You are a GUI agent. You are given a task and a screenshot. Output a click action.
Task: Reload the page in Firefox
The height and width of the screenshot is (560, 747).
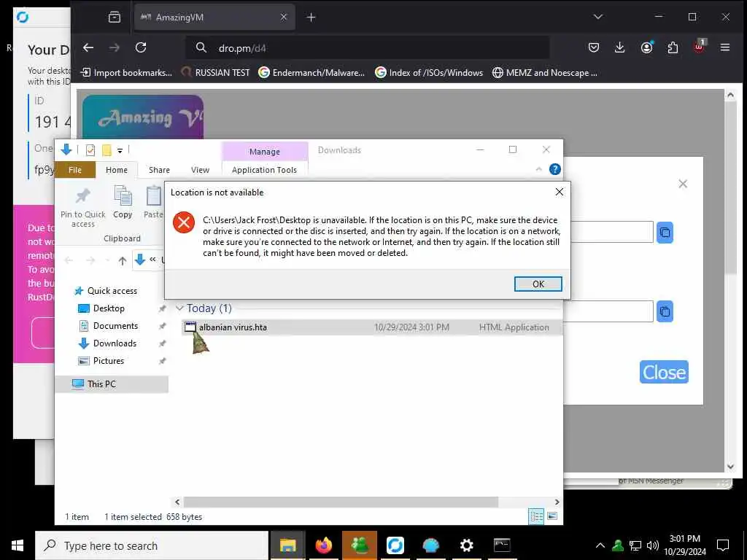tap(141, 47)
